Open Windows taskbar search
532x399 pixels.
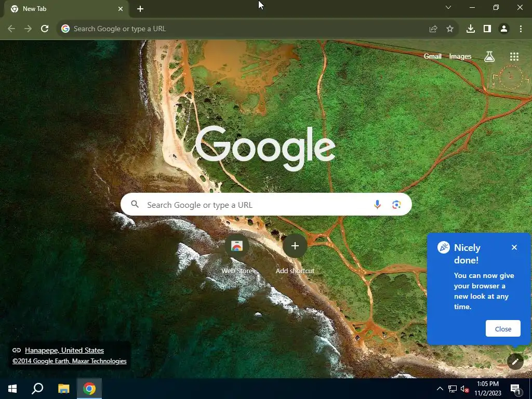(x=37, y=389)
